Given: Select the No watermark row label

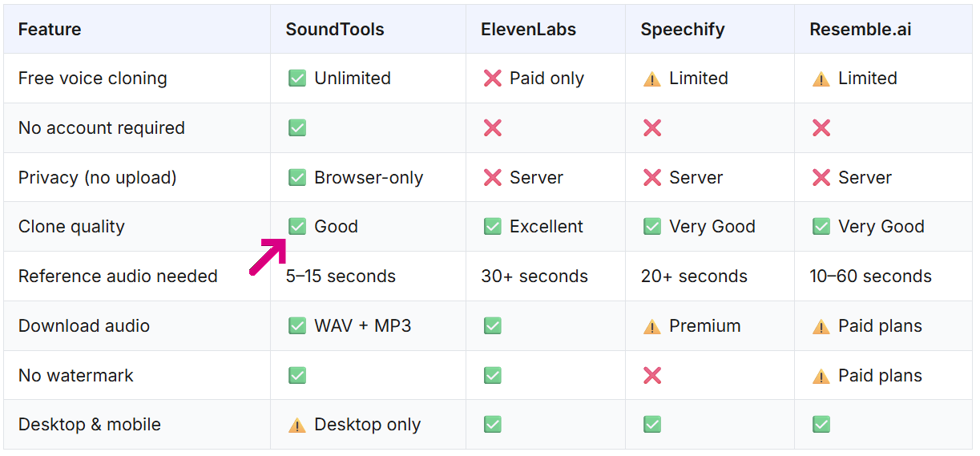Looking at the screenshot, I should (x=76, y=376).
